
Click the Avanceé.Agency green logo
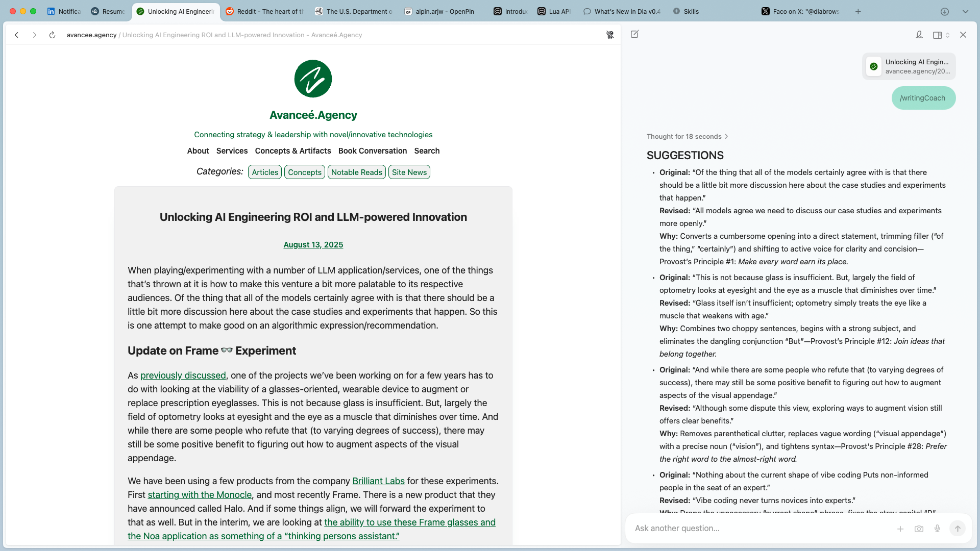[x=313, y=79]
